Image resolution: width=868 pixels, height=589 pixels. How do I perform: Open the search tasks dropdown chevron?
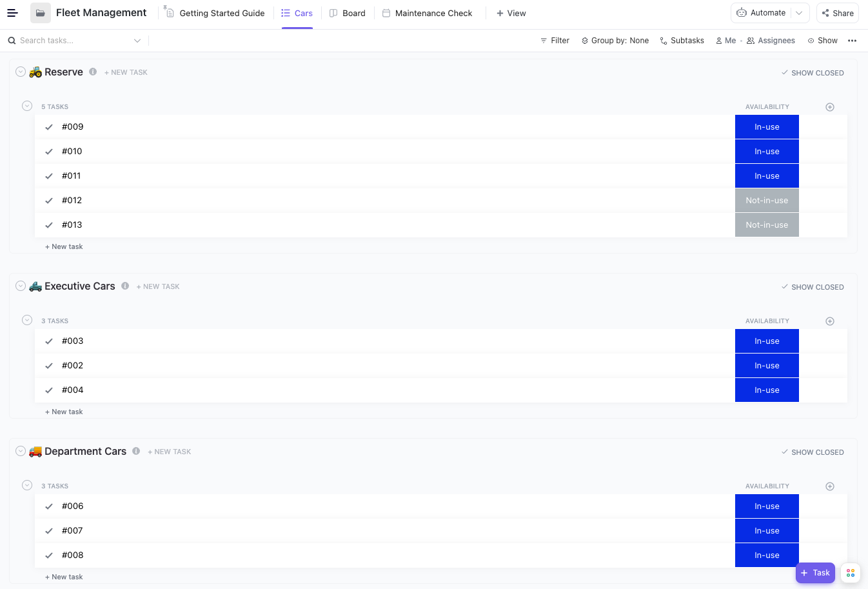point(137,41)
